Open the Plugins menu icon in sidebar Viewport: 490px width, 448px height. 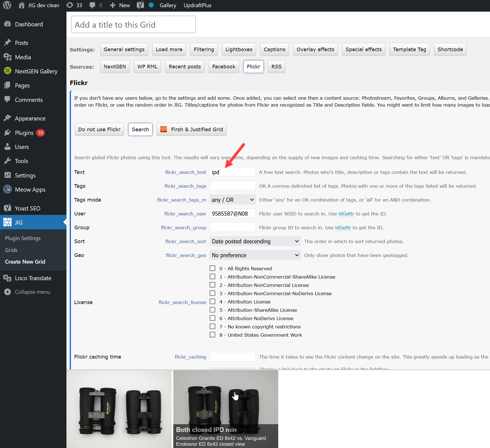click(x=7, y=133)
